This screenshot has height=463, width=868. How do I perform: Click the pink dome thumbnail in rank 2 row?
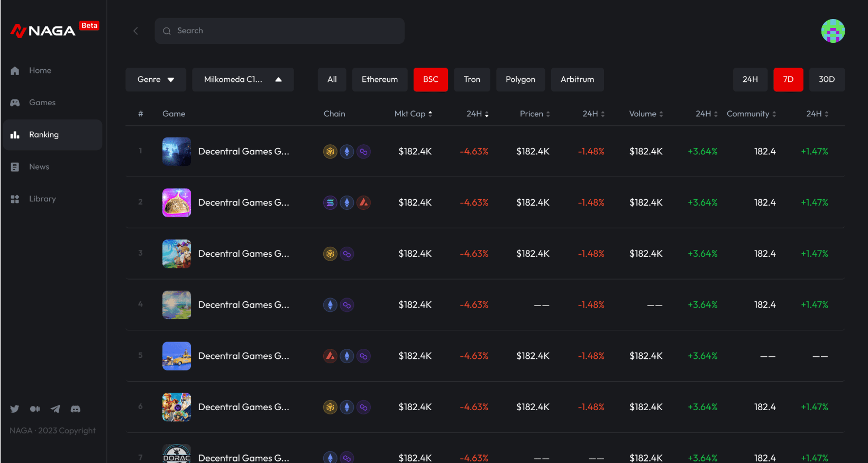click(x=177, y=202)
